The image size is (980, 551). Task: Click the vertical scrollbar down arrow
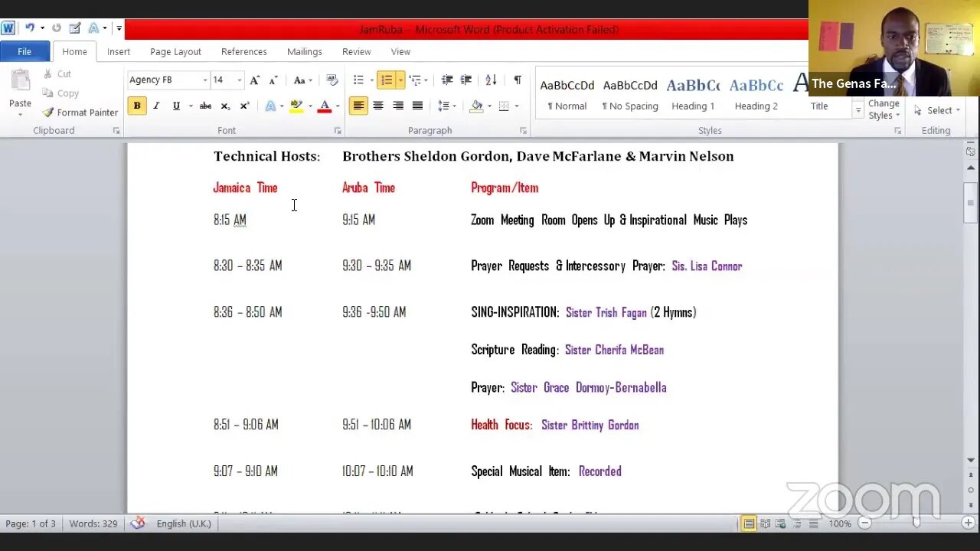point(971,461)
